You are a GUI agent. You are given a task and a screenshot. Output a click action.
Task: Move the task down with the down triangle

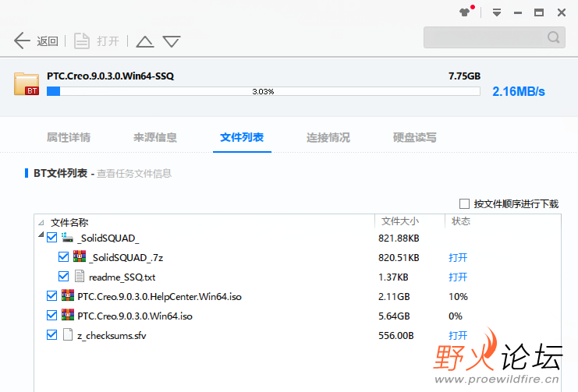coord(172,41)
